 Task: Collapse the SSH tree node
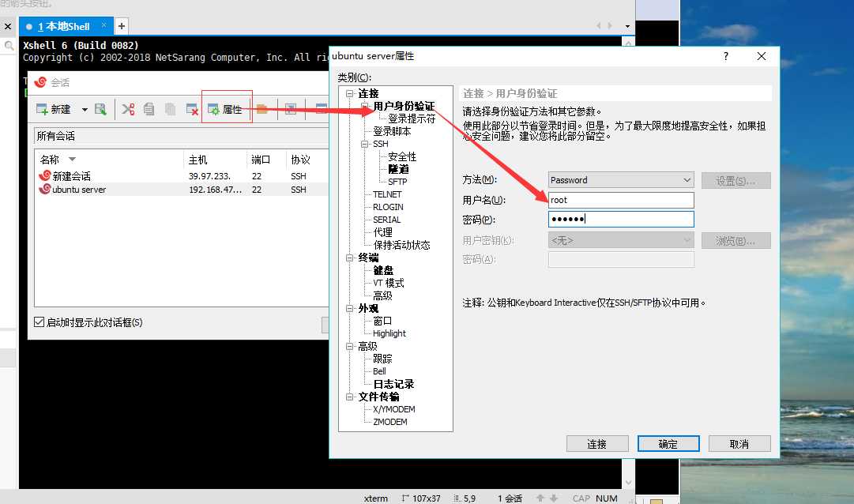pyautogui.click(x=364, y=144)
